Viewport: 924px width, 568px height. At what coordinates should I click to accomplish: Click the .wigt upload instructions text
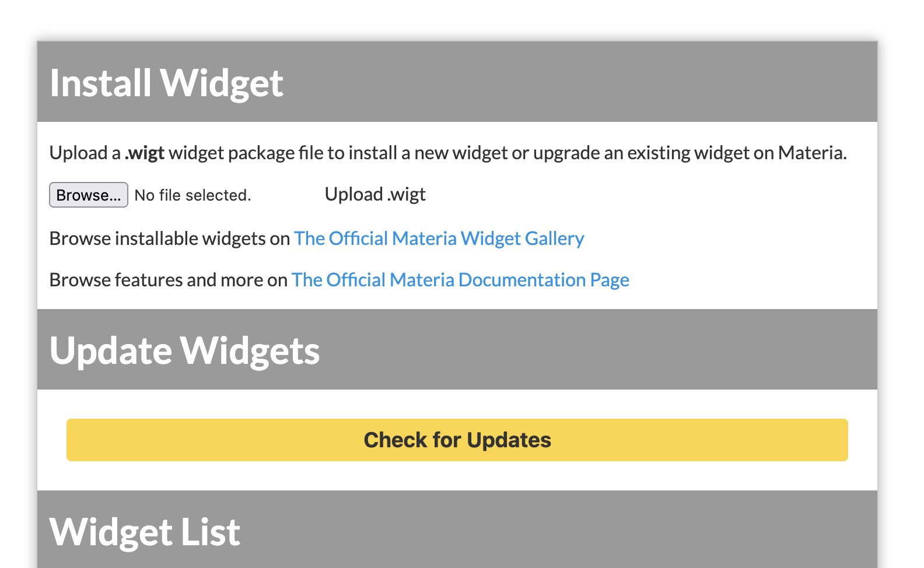point(448,152)
